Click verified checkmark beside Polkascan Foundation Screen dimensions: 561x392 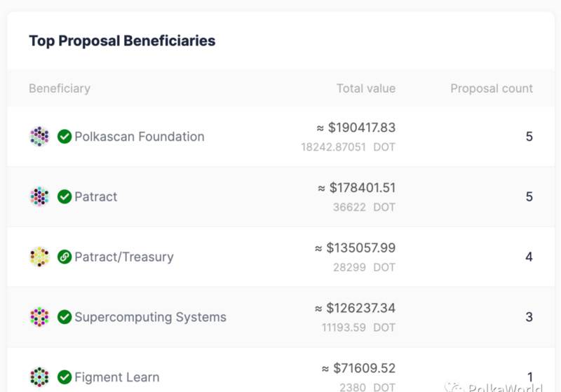click(65, 136)
